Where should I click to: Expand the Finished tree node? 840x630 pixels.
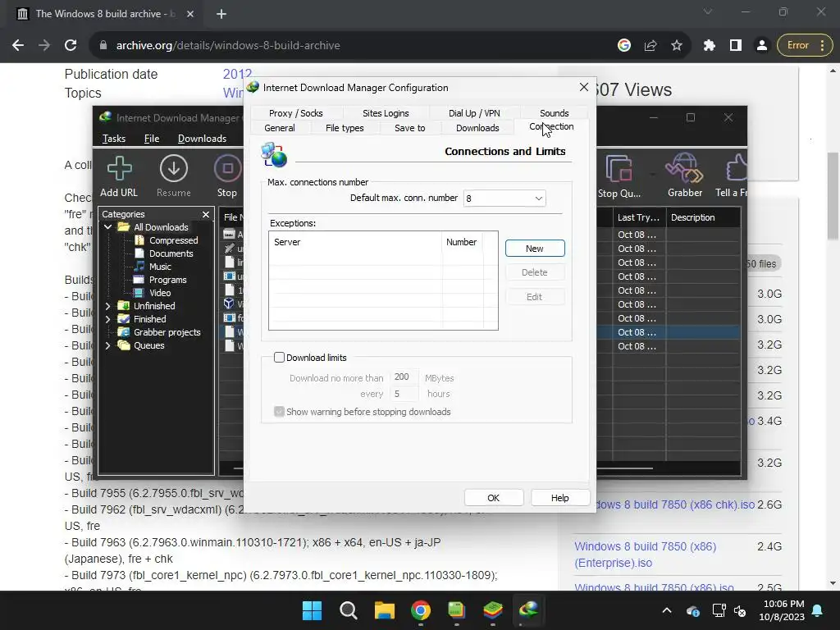click(107, 319)
